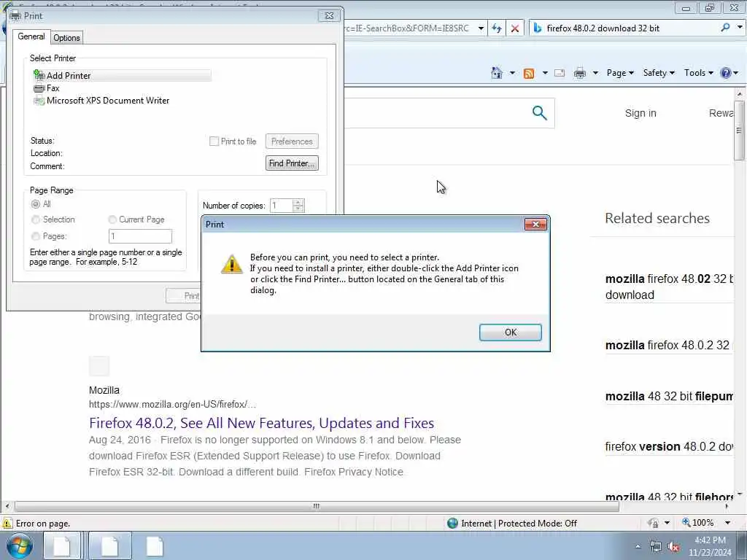
Task: Close the Print warning message box
Action: coord(535,225)
